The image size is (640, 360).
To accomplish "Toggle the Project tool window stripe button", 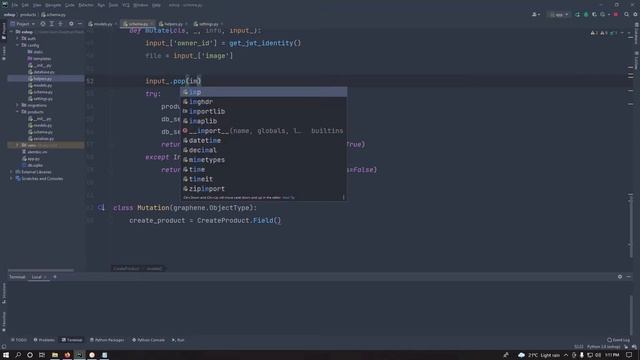I will (x=4, y=31).
